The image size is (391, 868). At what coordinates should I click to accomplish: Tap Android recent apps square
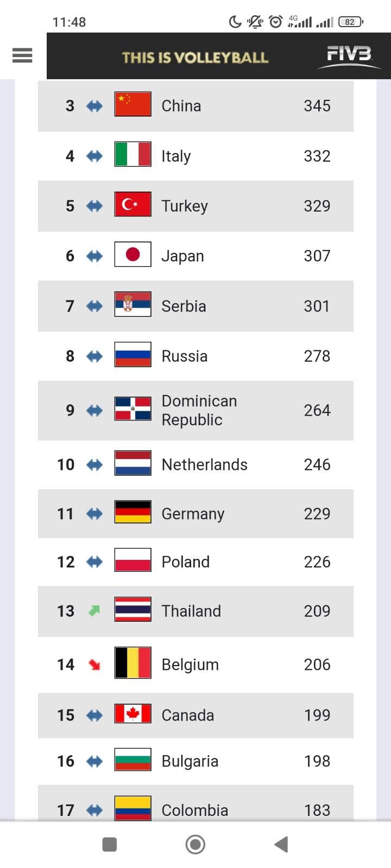(110, 844)
